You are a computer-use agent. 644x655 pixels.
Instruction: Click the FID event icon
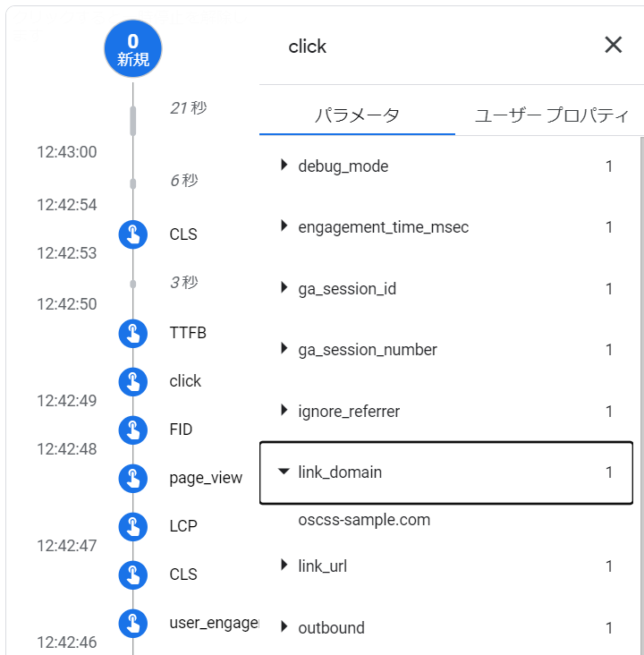point(132,430)
